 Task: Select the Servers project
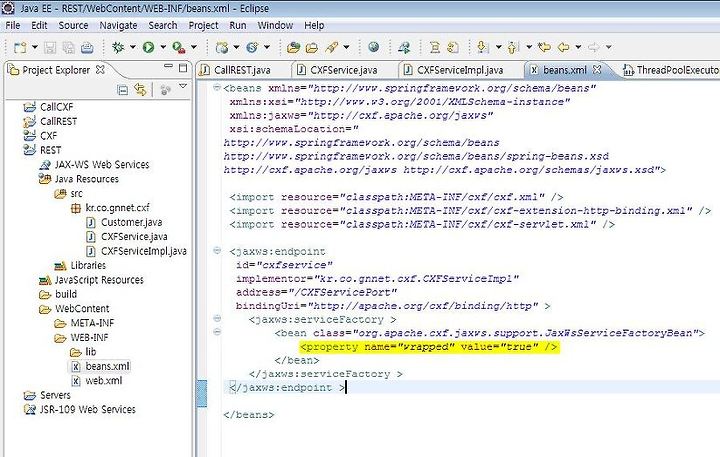point(55,395)
